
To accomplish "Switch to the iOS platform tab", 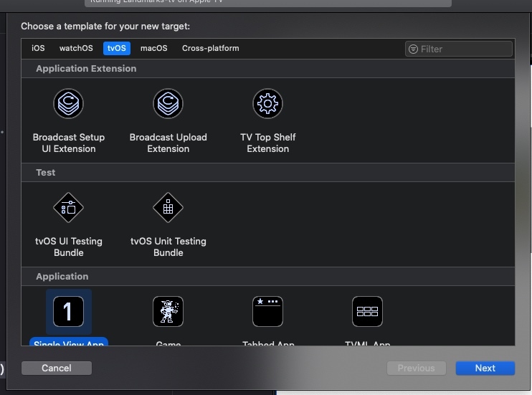I will [38, 48].
